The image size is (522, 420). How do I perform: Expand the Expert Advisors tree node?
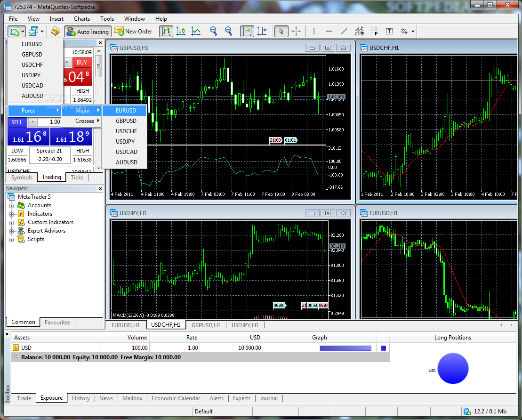[11, 231]
